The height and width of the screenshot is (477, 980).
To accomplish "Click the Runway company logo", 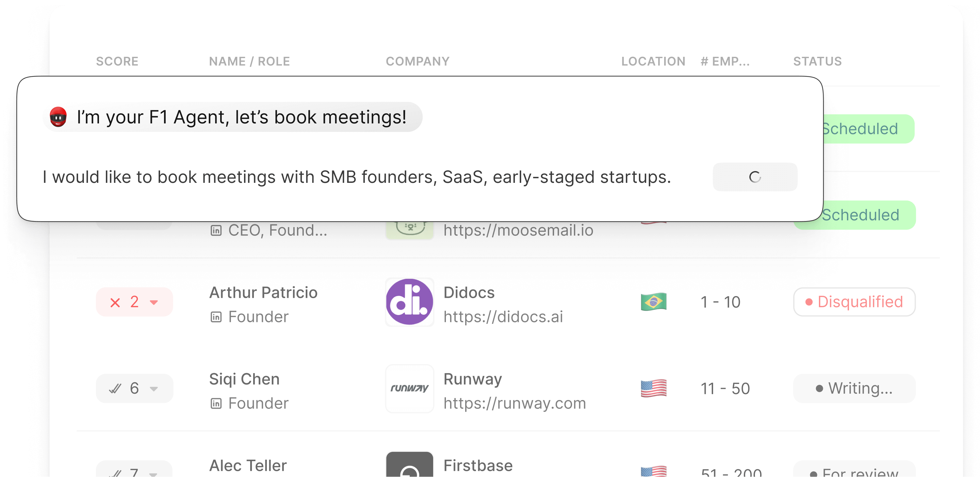I will click(409, 388).
